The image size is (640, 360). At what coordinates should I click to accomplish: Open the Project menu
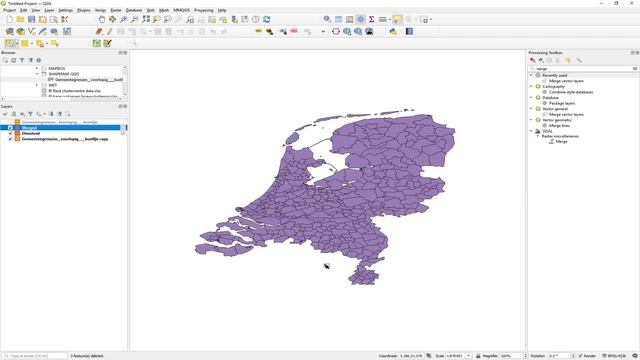point(9,10)
